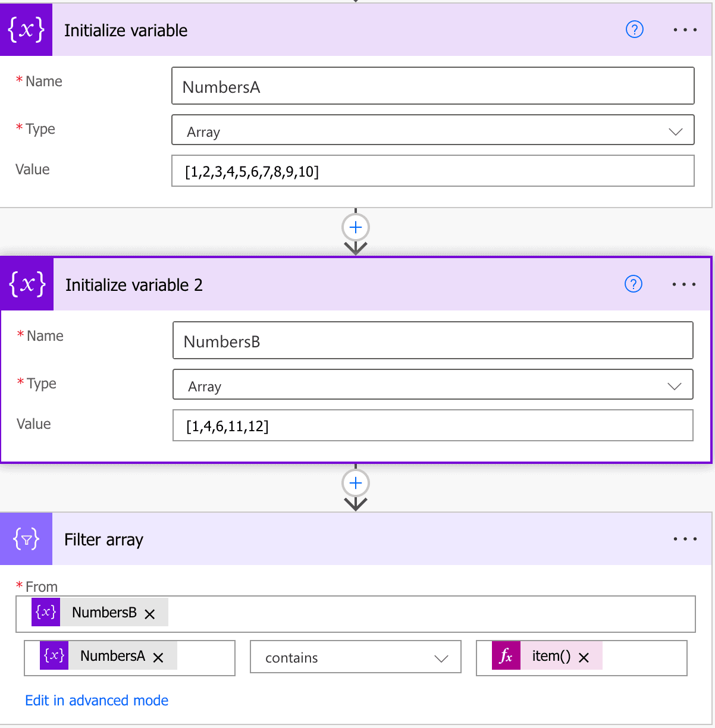Image resolution: width=715 pixels, height=728 pixels.
Task: Click the {x} icon inside the NumbersB token
Action: pyautogui.click(x=45, y=614)
